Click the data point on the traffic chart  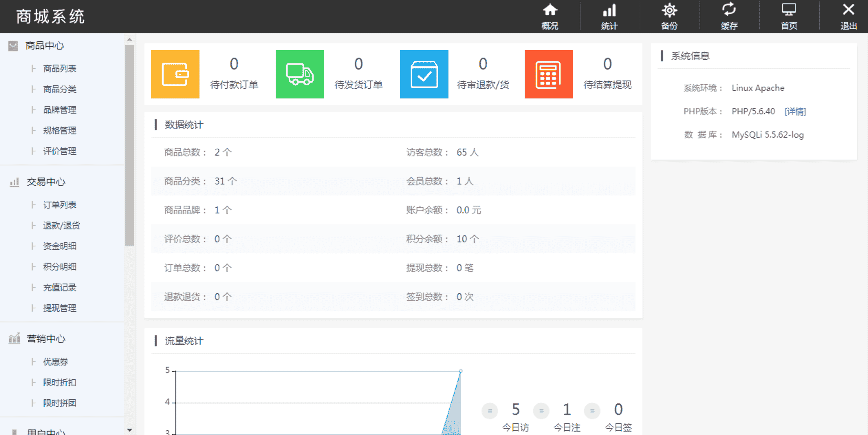460,371
